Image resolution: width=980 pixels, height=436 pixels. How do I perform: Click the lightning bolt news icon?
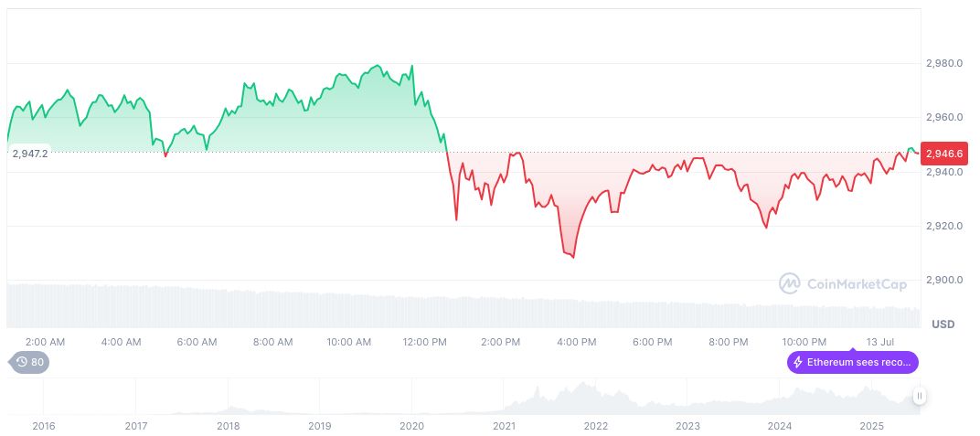pos(798,362)
